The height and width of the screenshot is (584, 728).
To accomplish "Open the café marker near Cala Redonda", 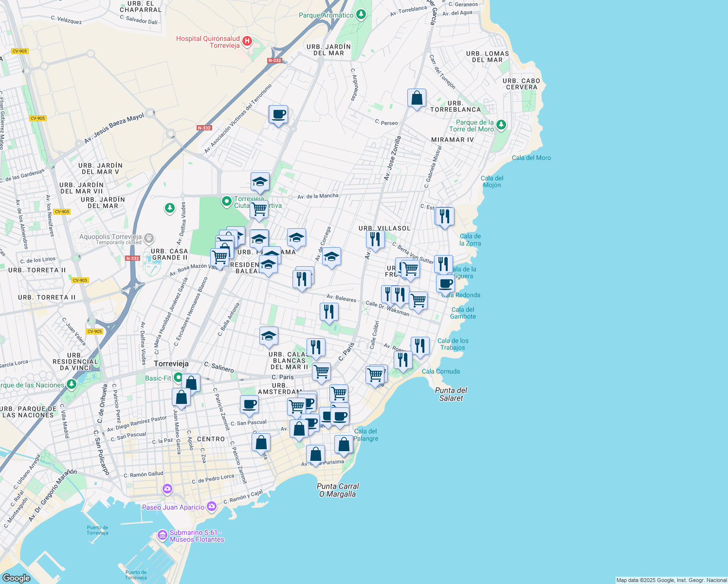I will tap(444, 283).
